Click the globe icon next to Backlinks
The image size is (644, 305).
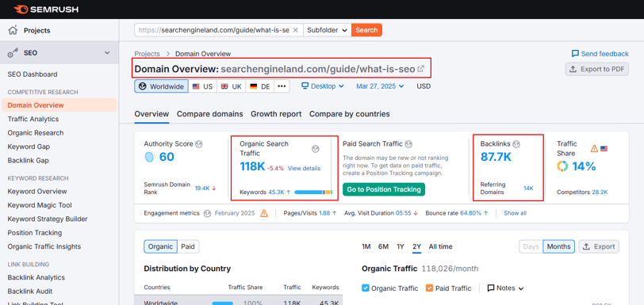[x=516, y=144]
